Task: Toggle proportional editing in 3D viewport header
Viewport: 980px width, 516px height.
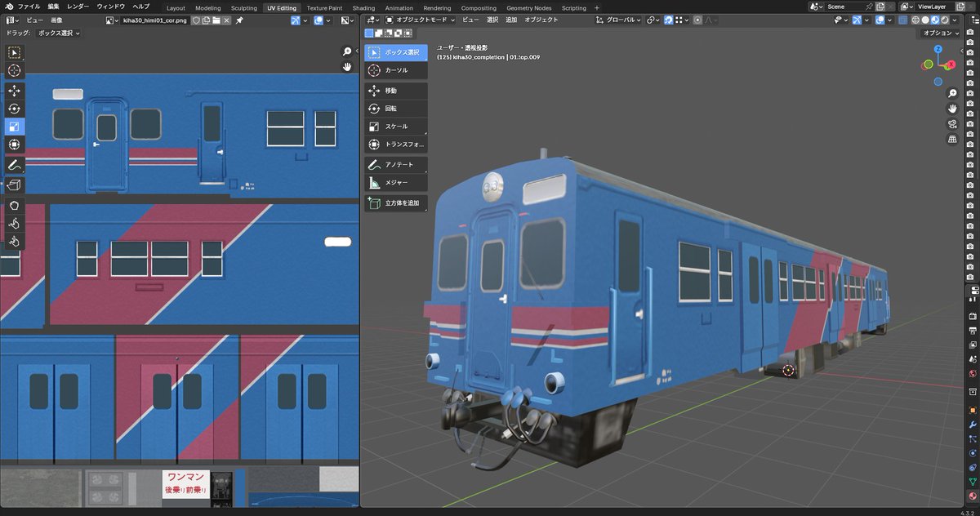Action: 697,20
